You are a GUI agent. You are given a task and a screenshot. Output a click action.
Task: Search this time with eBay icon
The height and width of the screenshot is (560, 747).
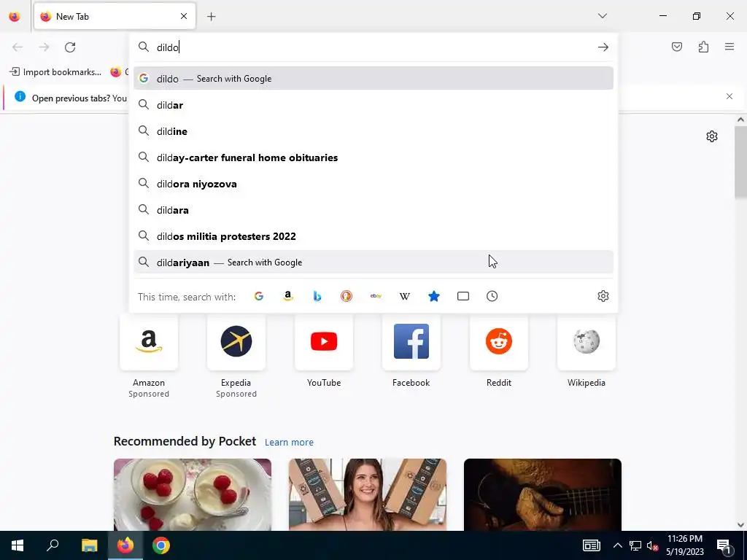(x=376, y=296)
